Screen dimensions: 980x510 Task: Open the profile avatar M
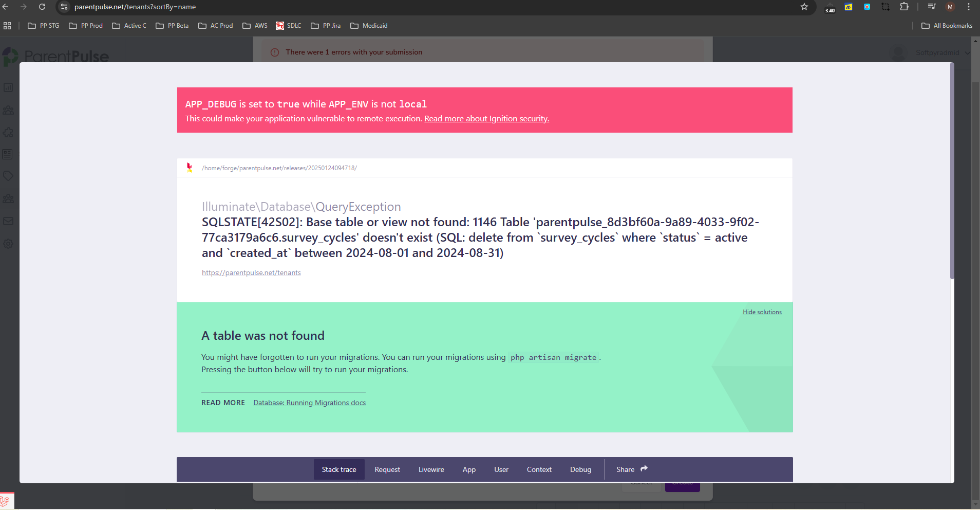[950, 7]
